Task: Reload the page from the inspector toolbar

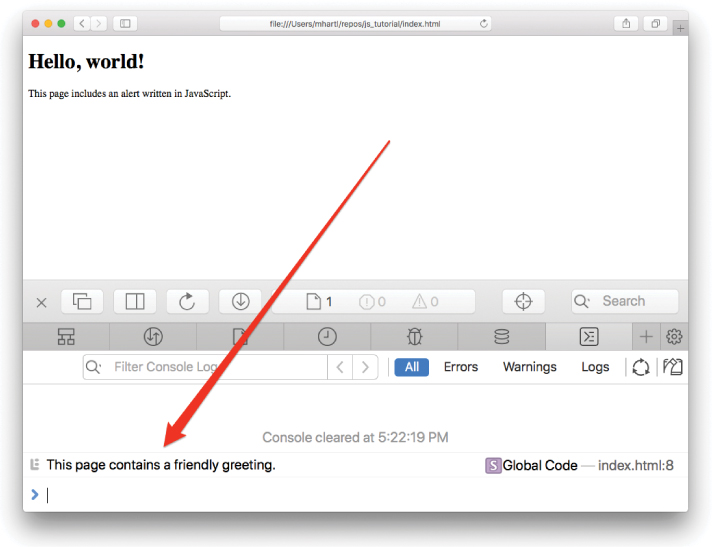Action: (187, 301)
